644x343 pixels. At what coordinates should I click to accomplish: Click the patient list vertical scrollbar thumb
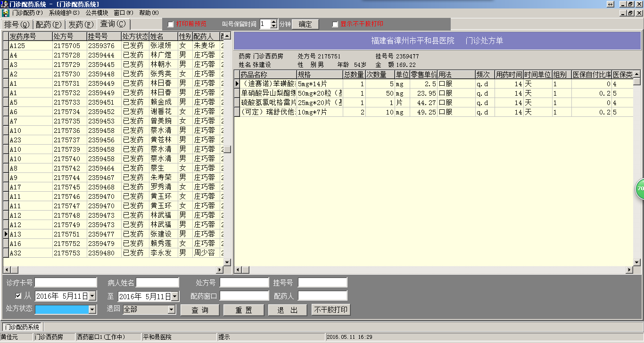[x=227, y=149]
